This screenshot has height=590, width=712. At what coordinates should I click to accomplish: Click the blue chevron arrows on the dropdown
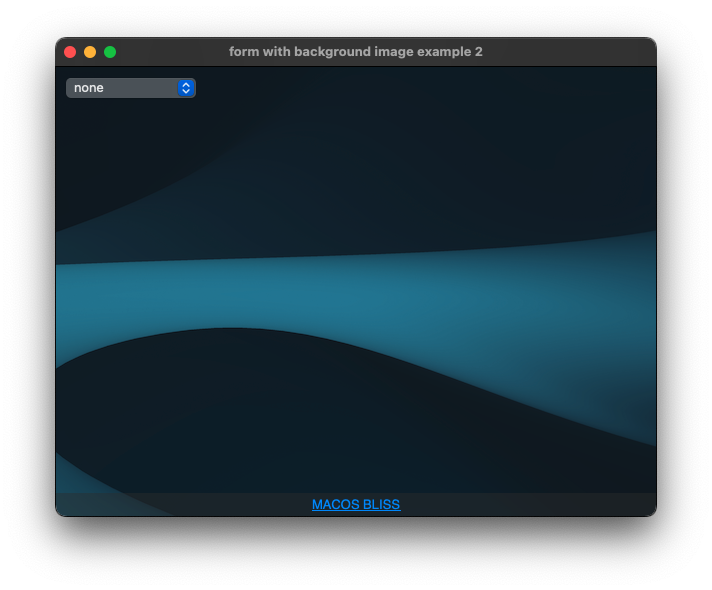click(x=186, y=88)
